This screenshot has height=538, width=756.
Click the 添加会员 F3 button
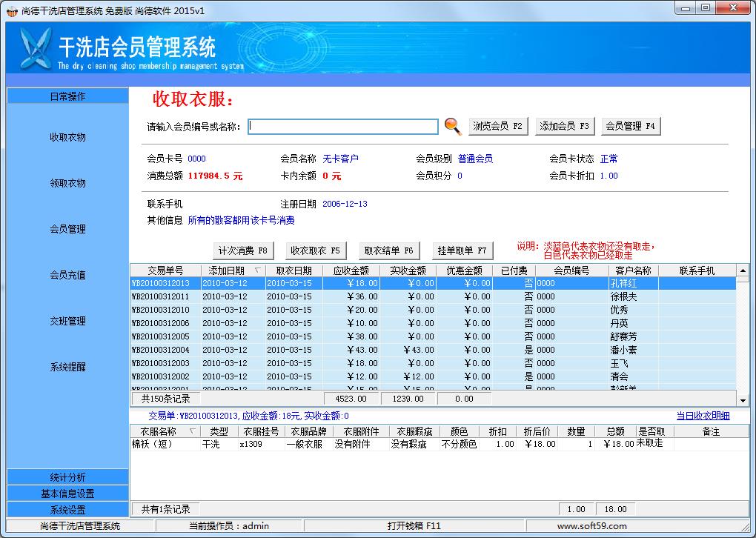(565, 126)
